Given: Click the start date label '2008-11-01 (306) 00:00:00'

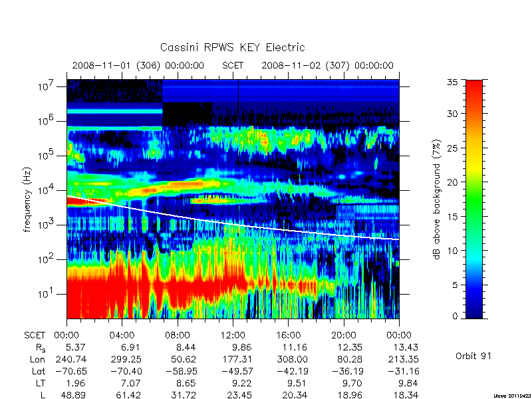Looking at the screenshot, I should click(x=138, y=65).
